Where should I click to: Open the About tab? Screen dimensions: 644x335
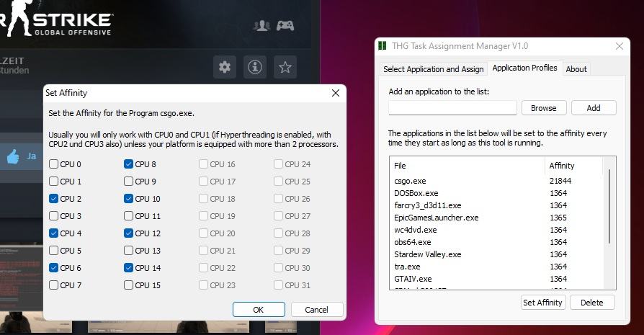pos(576,69)
